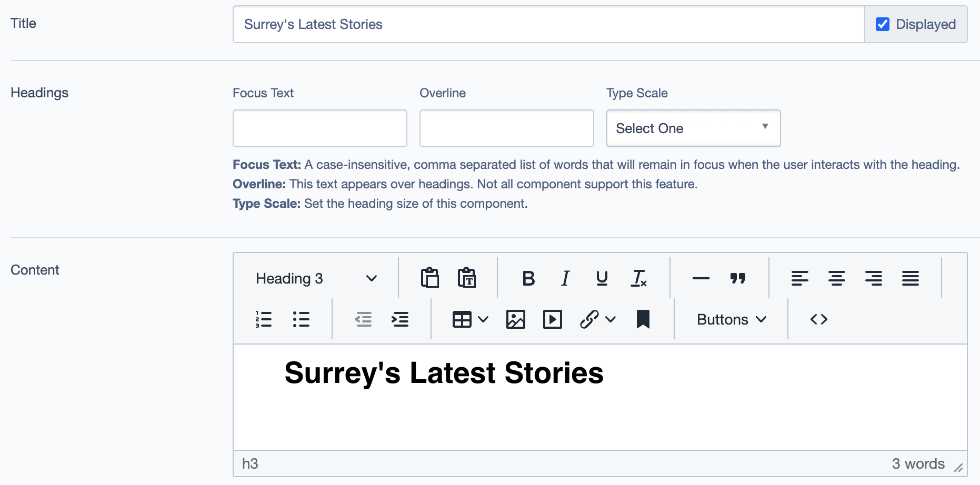The height and width of the screenshot is (485, 980).
Task: Click into the Focus Text field
Action: (x=319, y=128)
